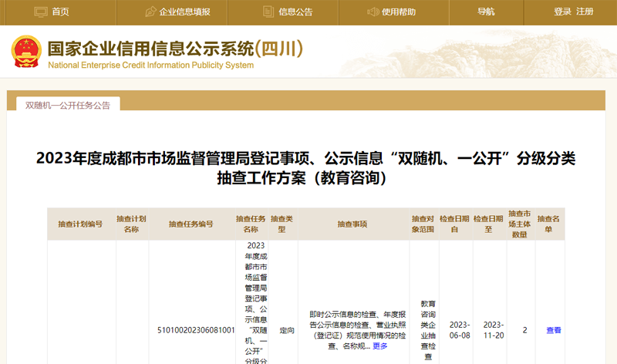Click the 抽查计划名称 column header

[131, 224]
